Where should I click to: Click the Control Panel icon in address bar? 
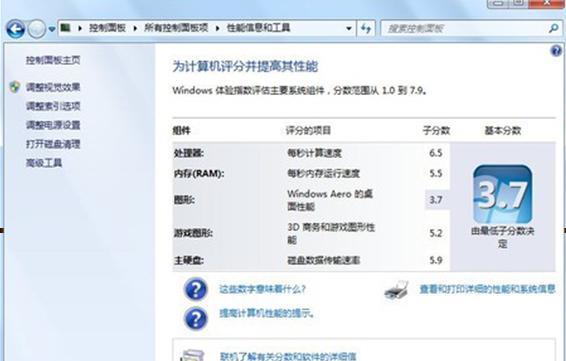65,27
